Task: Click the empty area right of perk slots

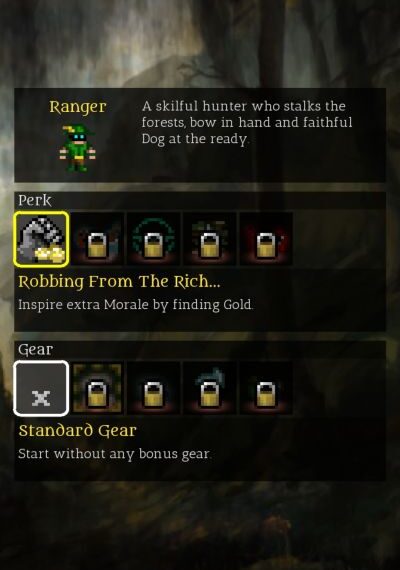Action: [x=339, y=239]
